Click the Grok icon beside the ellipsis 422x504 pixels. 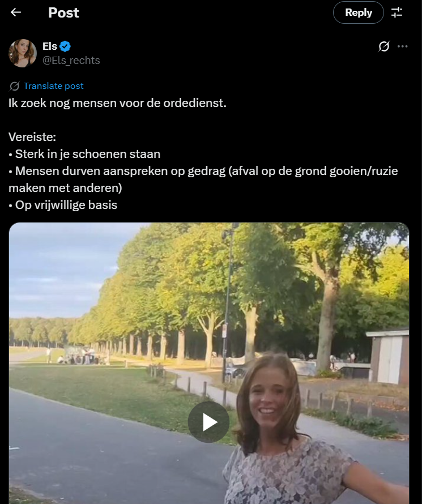pyautogui.click(x=383, y=46)
